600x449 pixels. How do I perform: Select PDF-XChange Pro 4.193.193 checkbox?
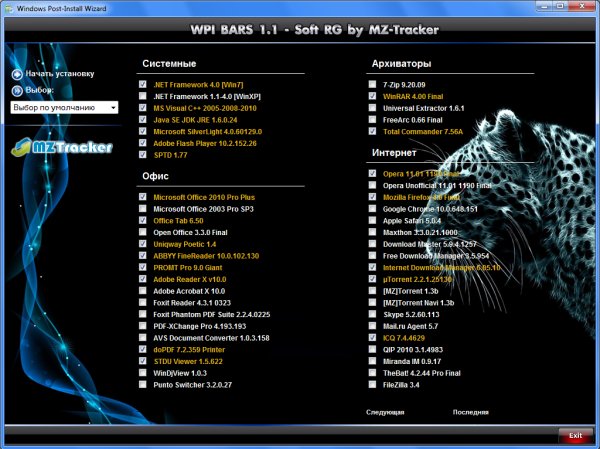point(143,326)
